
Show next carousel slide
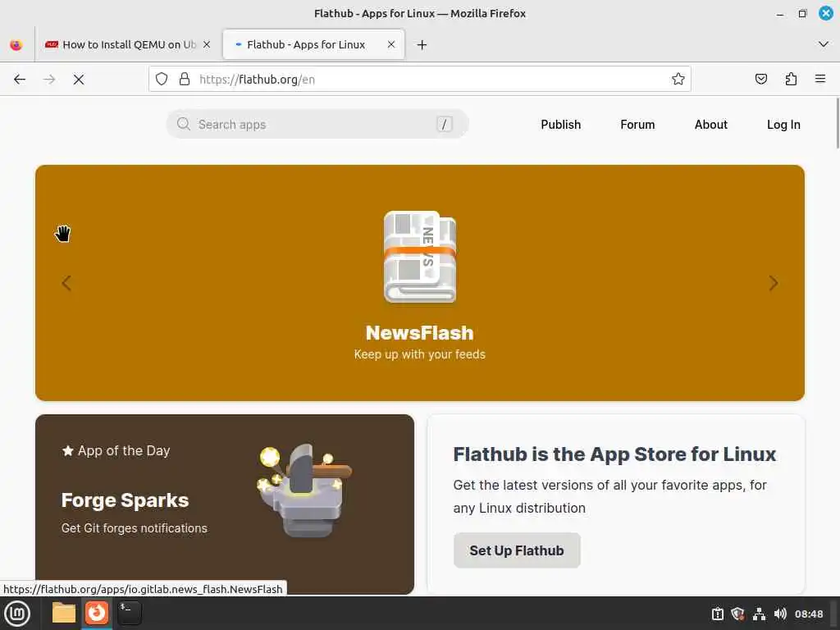coord(773,283)
